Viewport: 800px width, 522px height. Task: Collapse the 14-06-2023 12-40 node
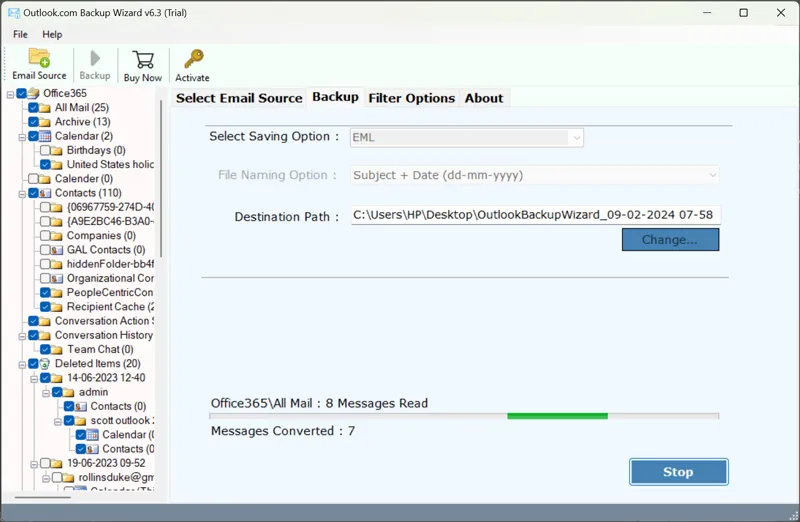(x=34, y=379)
